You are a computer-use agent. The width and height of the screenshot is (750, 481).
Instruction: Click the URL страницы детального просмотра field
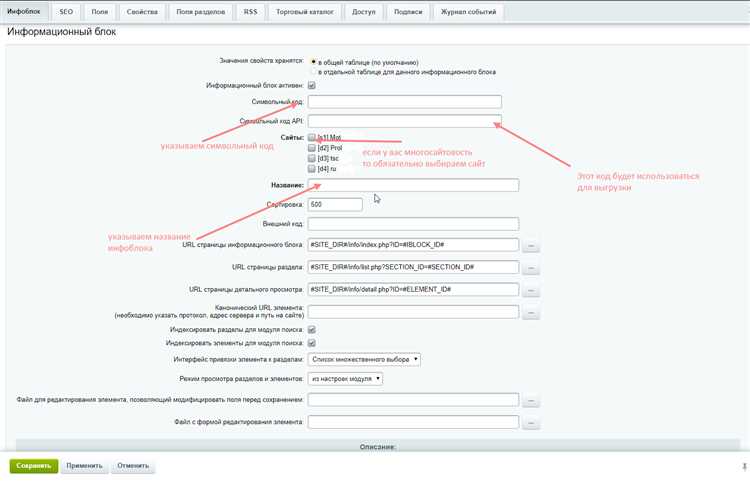pos(413,289)
